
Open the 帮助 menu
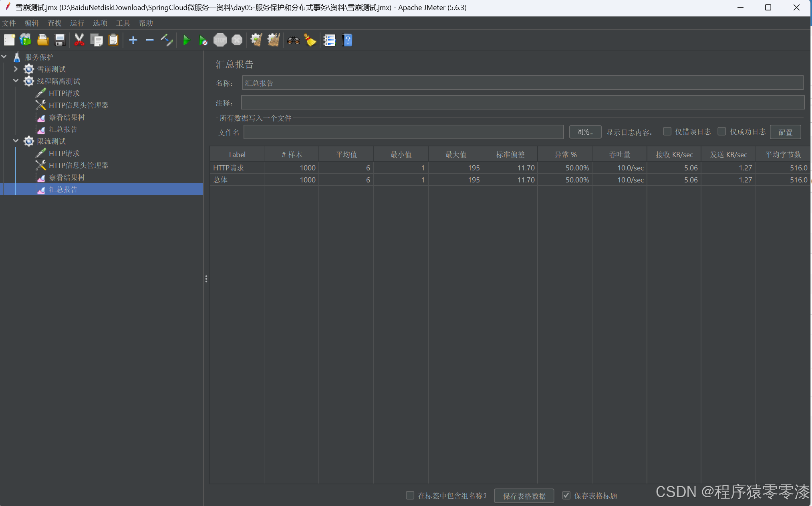(146, 23)
